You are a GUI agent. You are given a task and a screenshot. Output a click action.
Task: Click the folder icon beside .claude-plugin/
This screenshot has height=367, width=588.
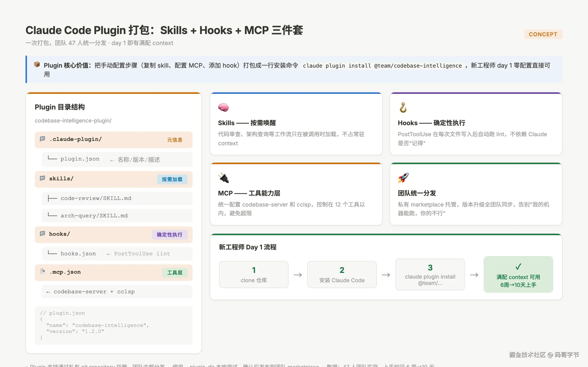click(43, 139)
